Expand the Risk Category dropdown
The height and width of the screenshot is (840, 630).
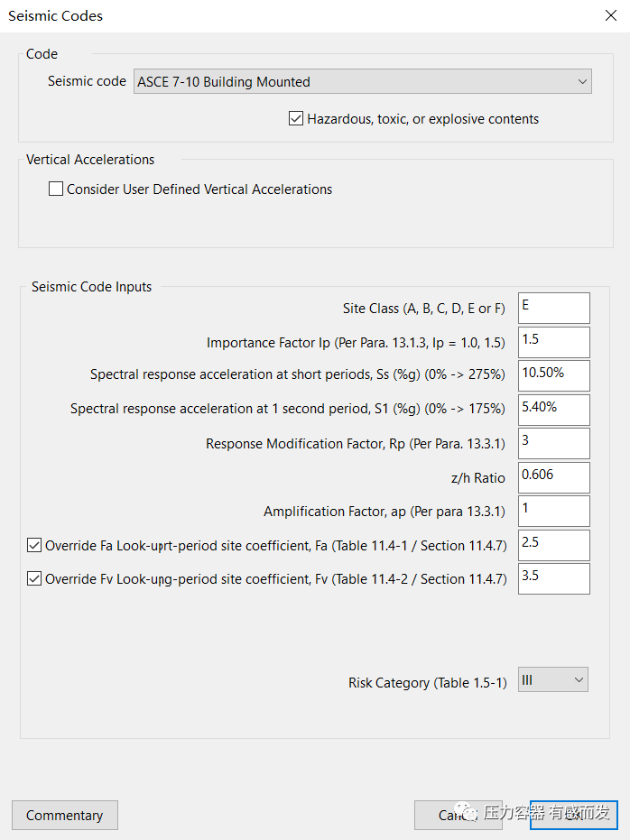pos(552,680)
